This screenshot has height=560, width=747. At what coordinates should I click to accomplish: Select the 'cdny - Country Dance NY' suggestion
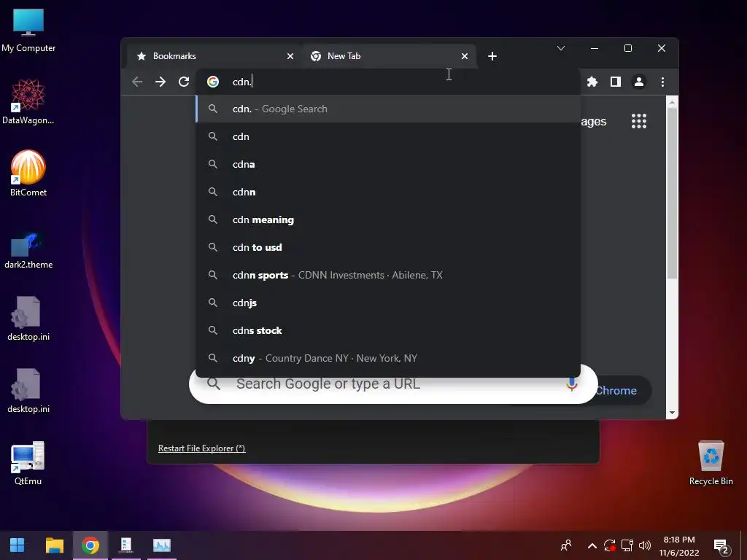(388, 358)
